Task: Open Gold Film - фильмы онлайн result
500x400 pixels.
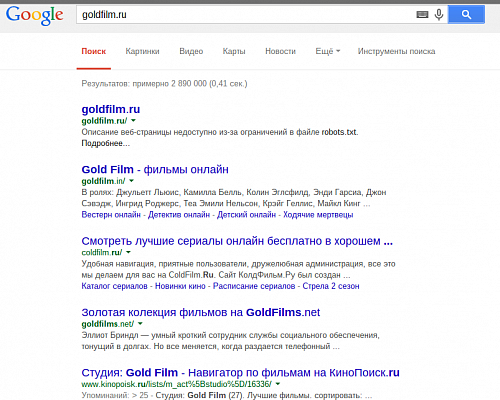Action: [155, 169]
